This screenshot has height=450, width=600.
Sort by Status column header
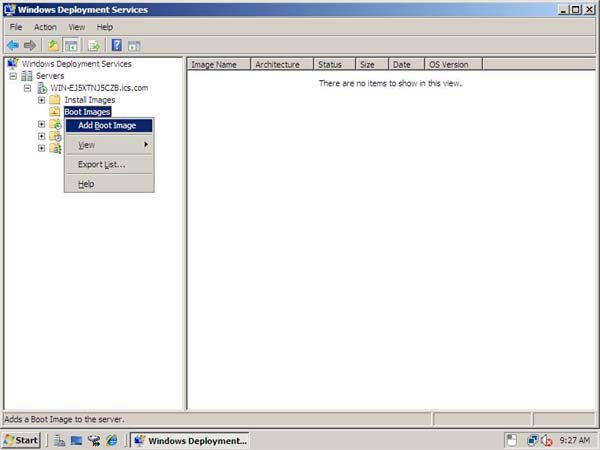[x=334, y=64]
